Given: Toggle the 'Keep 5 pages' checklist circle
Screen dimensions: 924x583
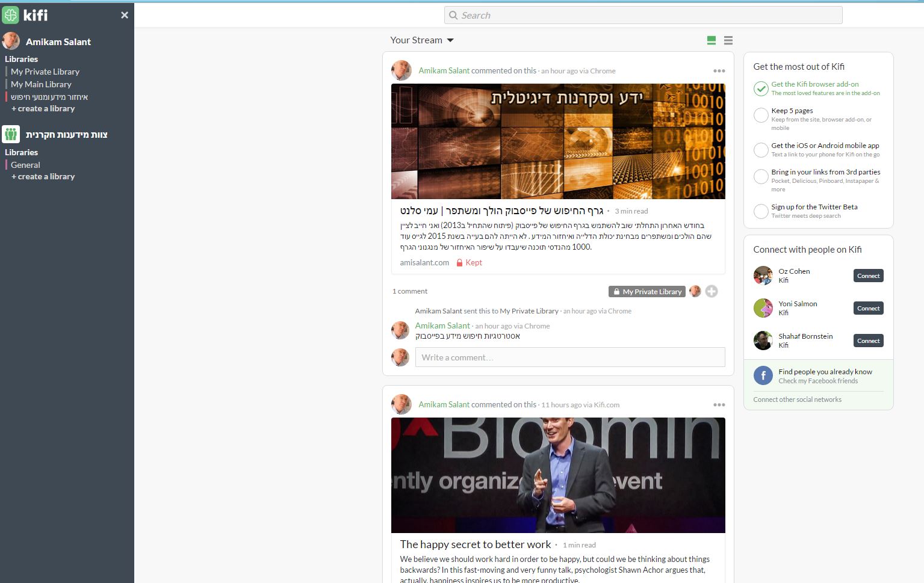Looking at the screenshot, I should (x=761, y=115).
